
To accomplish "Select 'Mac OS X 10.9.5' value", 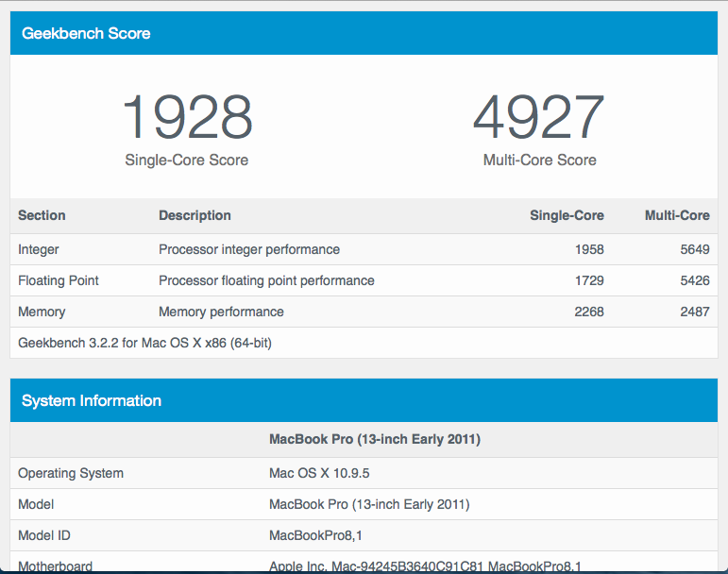I will pyautogui.click(x=319, y=473).
